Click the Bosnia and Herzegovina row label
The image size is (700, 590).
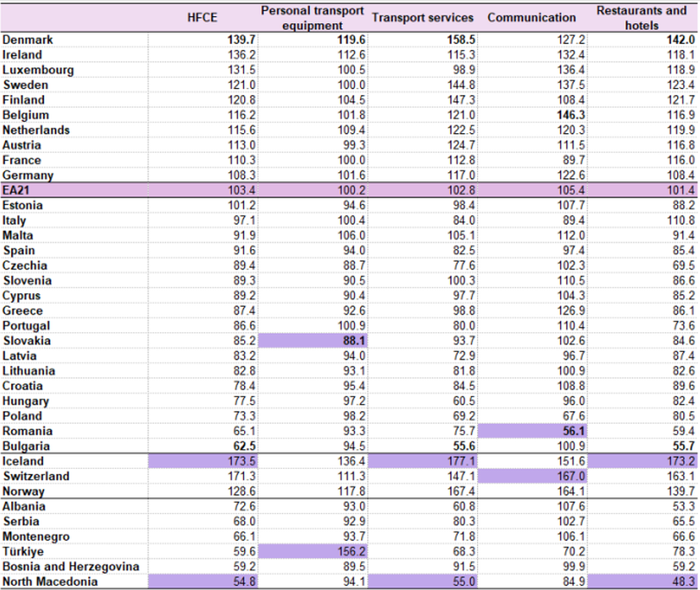(71, 567)
